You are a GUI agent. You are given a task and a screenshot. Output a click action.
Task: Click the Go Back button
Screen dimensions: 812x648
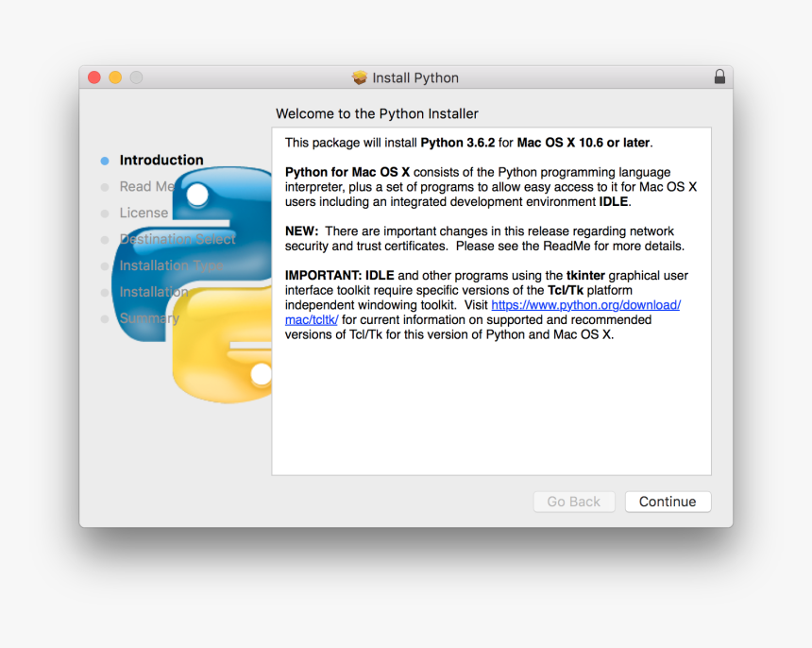click(x=574, y=502)
